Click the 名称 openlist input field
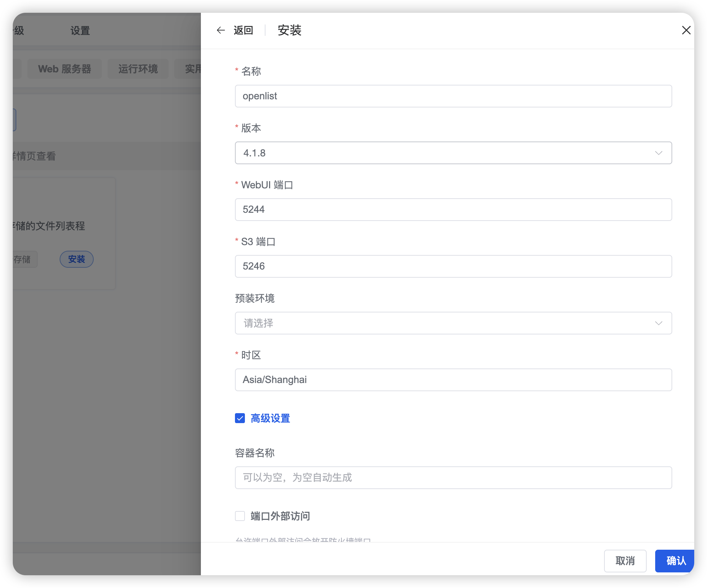707x588 pixels. pos(453,96)
